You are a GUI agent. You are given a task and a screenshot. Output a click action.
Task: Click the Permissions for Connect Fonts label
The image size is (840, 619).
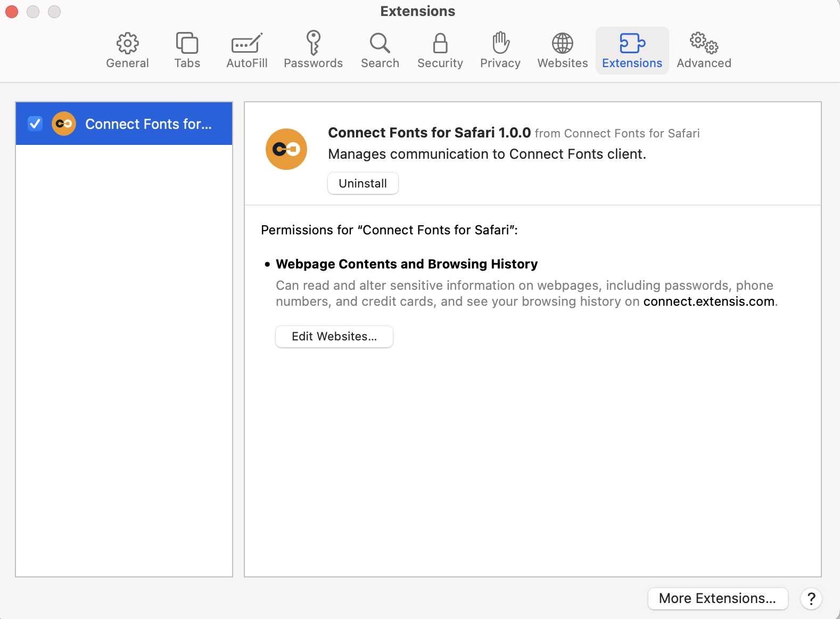[x=389, y=230]
